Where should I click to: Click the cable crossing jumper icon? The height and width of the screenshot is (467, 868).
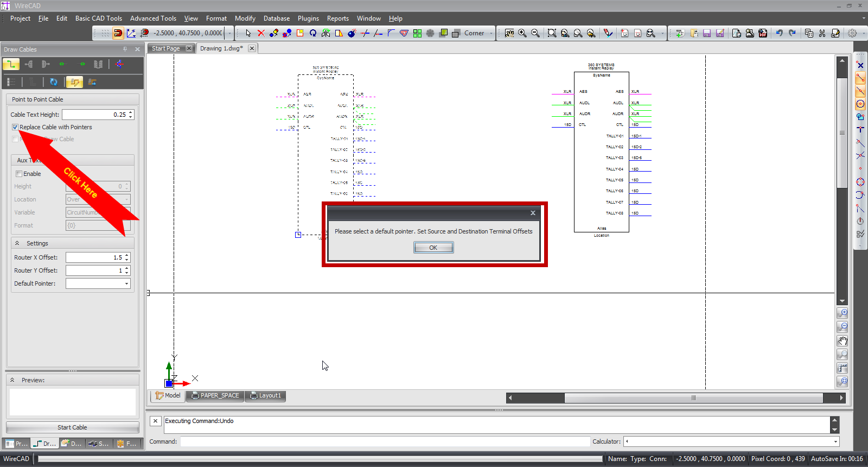[x=119, y=64]
